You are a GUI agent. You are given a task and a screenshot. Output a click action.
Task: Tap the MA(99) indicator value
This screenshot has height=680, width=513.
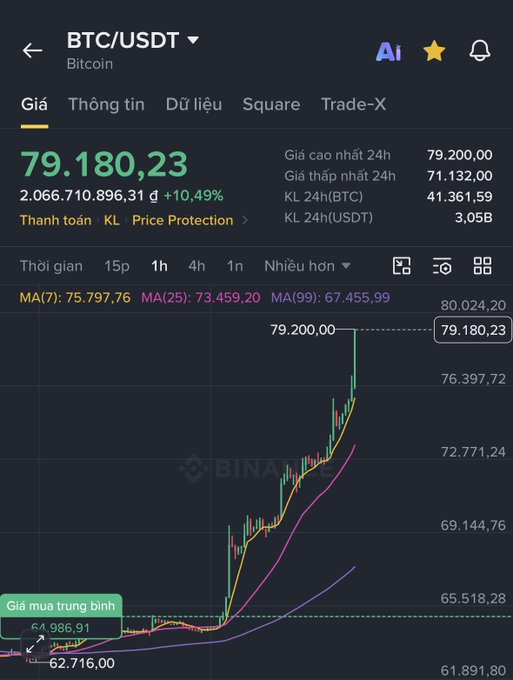tap(330, 298)
